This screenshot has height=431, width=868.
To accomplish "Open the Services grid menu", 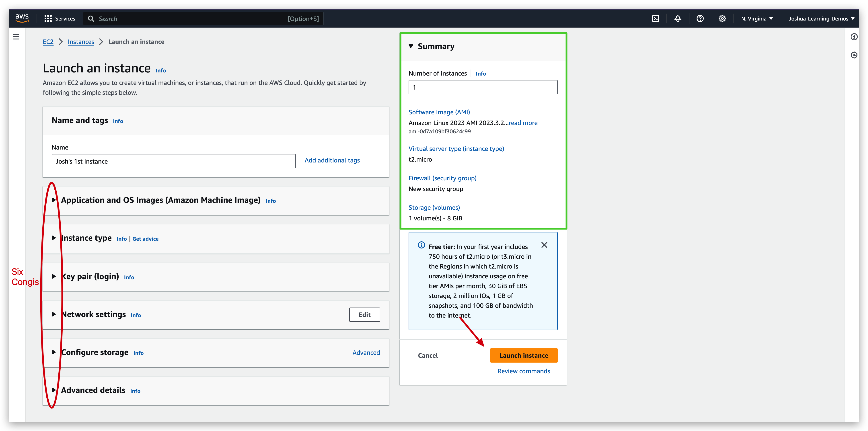I will pos(60,18).
